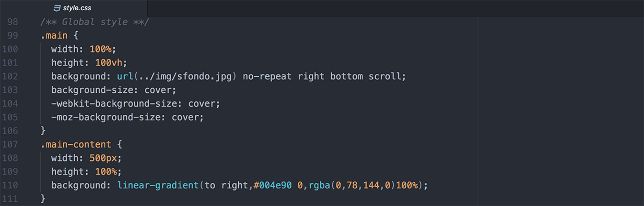Click the CSS file icon in tab
The image size is (644, 206).
click(x=57, y=8)
